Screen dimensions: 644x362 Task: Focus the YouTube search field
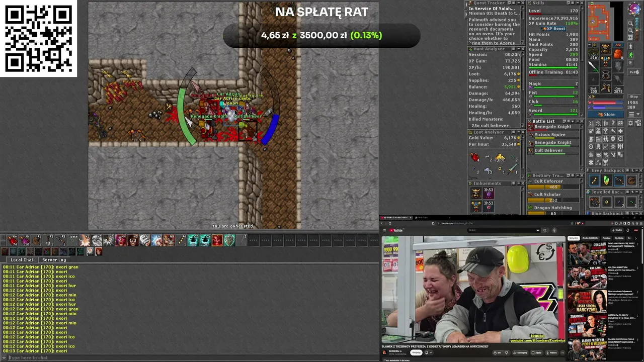[x=503, y=230]
